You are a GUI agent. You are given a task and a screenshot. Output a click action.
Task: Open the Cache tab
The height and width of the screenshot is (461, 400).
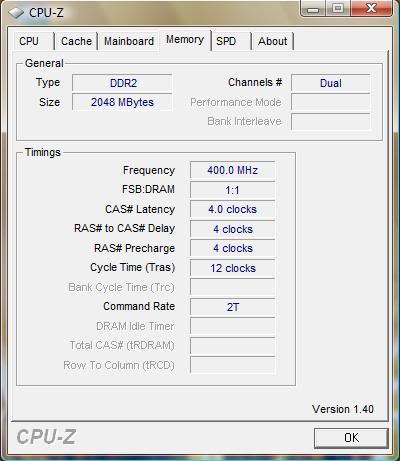[x=76, y=41]
